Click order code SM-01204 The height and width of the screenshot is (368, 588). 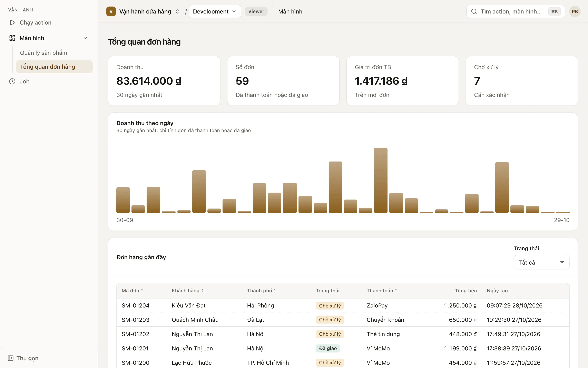pyautogui.click(x=135, y=305)
